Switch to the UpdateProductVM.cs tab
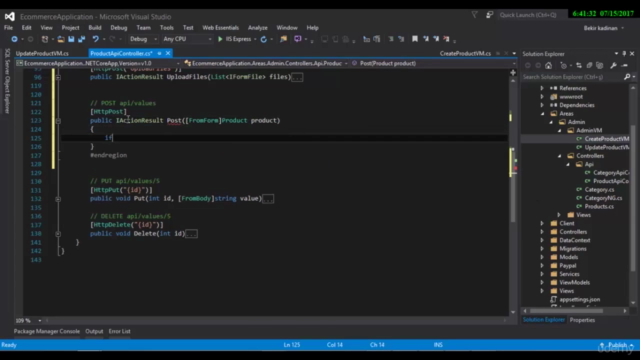 tap(42, 53)
